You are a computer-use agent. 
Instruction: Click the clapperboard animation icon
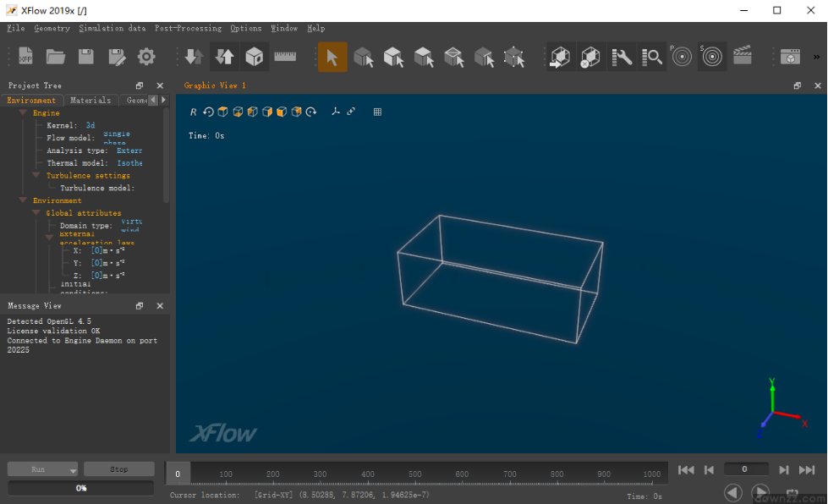tap(742, 57)
